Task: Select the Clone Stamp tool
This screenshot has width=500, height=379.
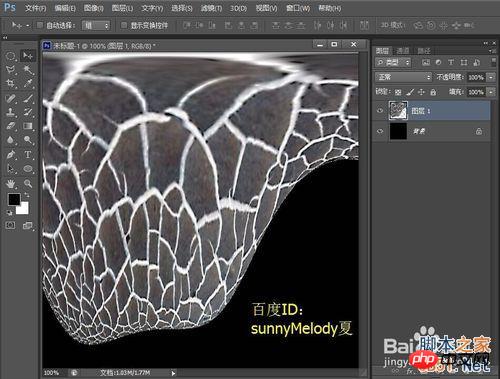Action: (11, 112)
